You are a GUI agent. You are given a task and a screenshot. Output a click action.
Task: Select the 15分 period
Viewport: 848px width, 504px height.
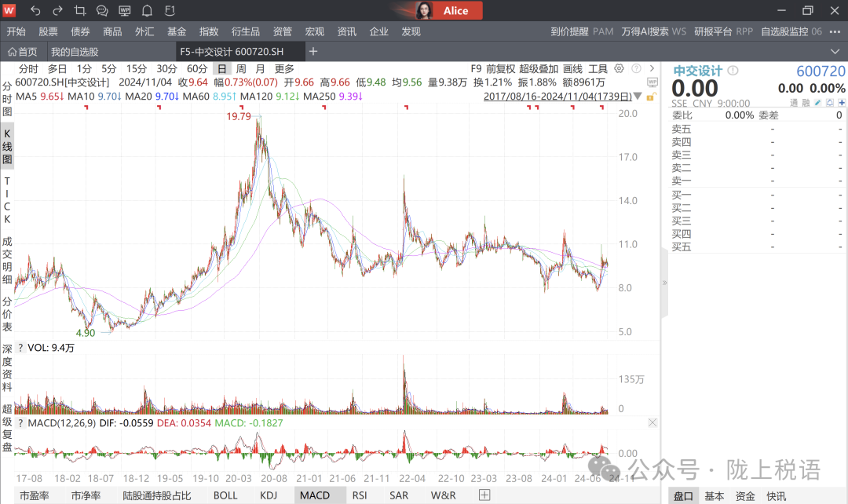[x=137, y=68]
